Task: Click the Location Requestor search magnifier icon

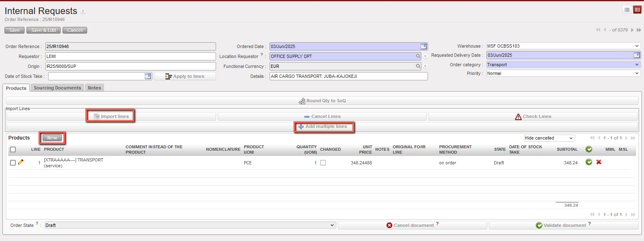Action: 418,56
